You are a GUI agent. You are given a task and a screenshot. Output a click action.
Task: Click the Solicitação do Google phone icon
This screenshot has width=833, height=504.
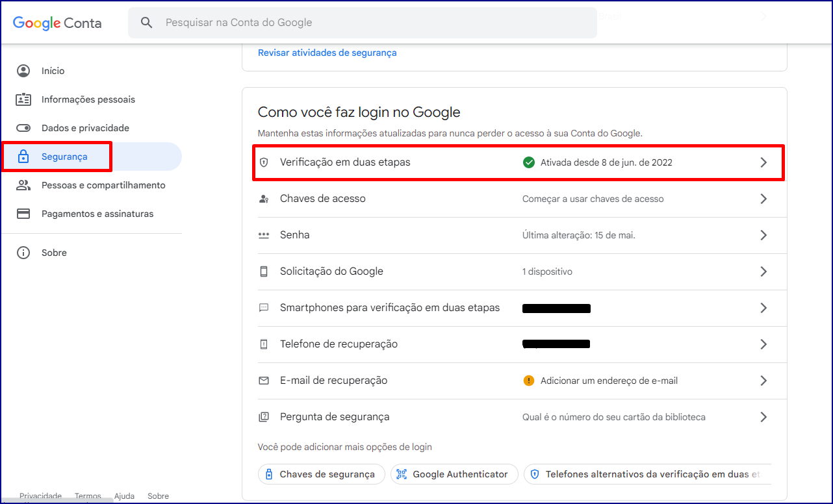(x=264, y=271)
